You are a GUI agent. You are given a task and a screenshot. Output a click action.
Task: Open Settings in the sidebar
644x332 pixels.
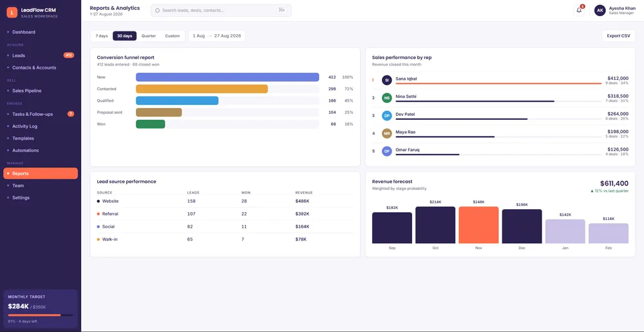[x=40, y=198]
